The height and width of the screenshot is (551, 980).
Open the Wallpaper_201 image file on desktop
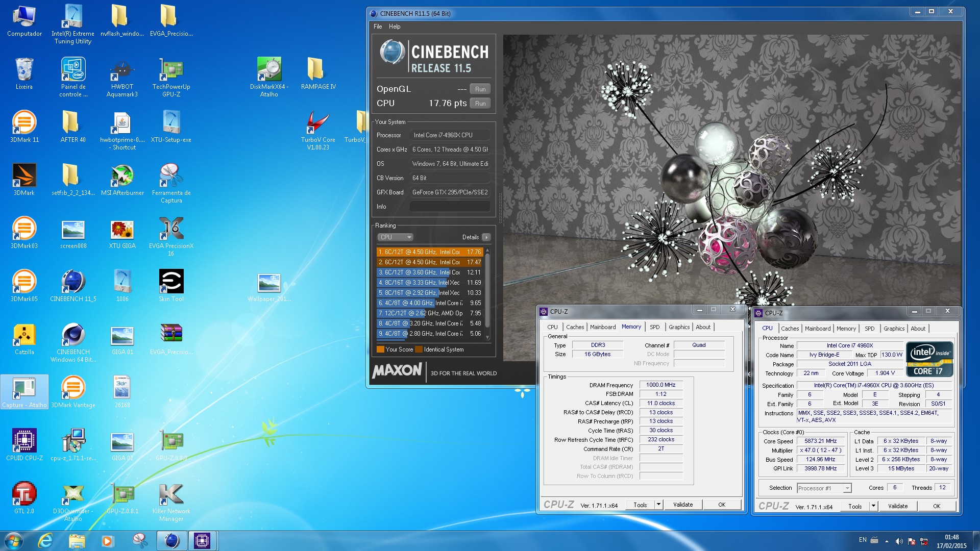(x=269, y=287)
